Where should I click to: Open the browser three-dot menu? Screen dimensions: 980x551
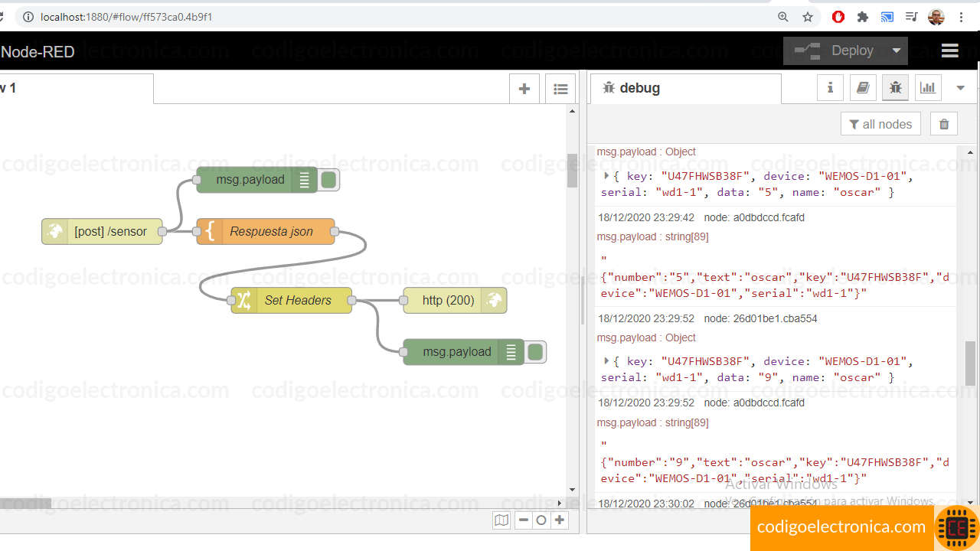(961, 17)
